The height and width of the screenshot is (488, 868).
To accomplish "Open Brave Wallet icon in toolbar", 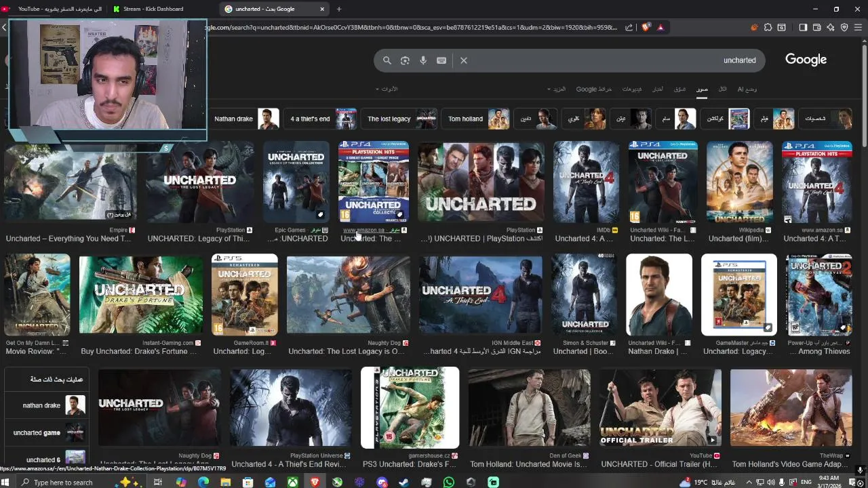I will point(816,27).
